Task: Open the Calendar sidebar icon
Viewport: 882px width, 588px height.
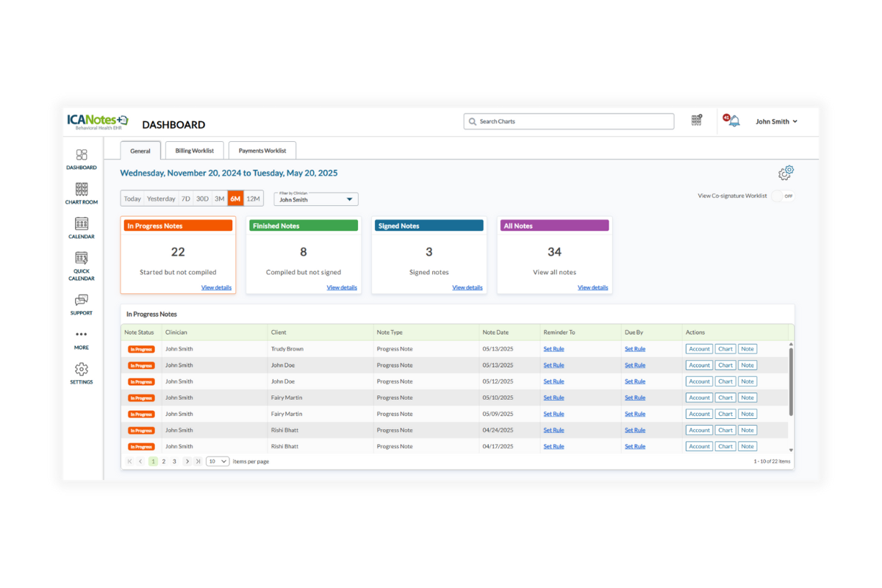Action: tap(82, 223)
